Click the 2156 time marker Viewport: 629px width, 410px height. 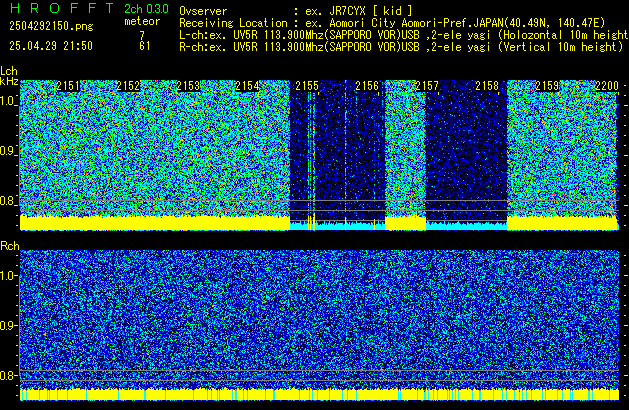(367, 86)
